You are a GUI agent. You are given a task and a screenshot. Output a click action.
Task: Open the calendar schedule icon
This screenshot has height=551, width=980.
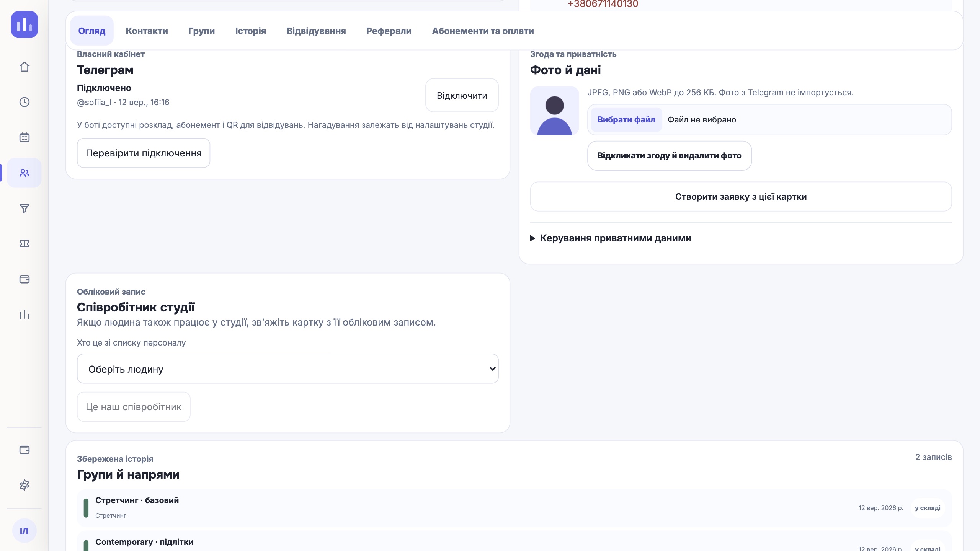coord(24,137)
